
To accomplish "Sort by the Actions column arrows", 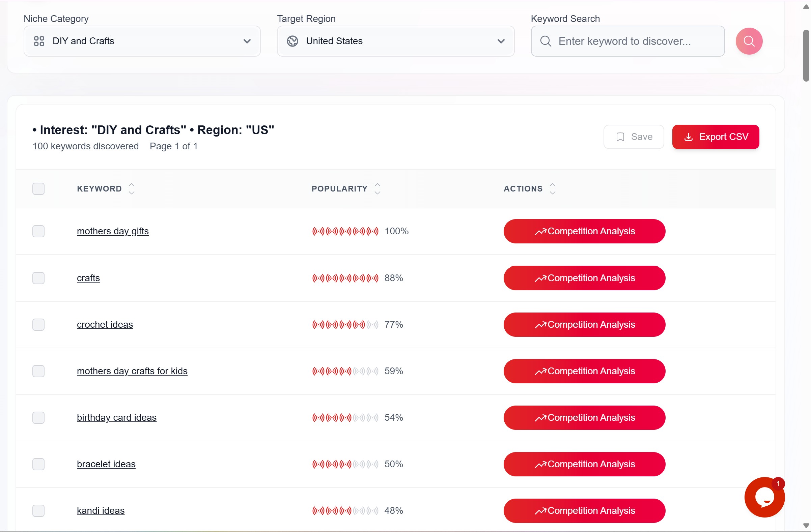I will pyautogui.click(x=552, y=189).
